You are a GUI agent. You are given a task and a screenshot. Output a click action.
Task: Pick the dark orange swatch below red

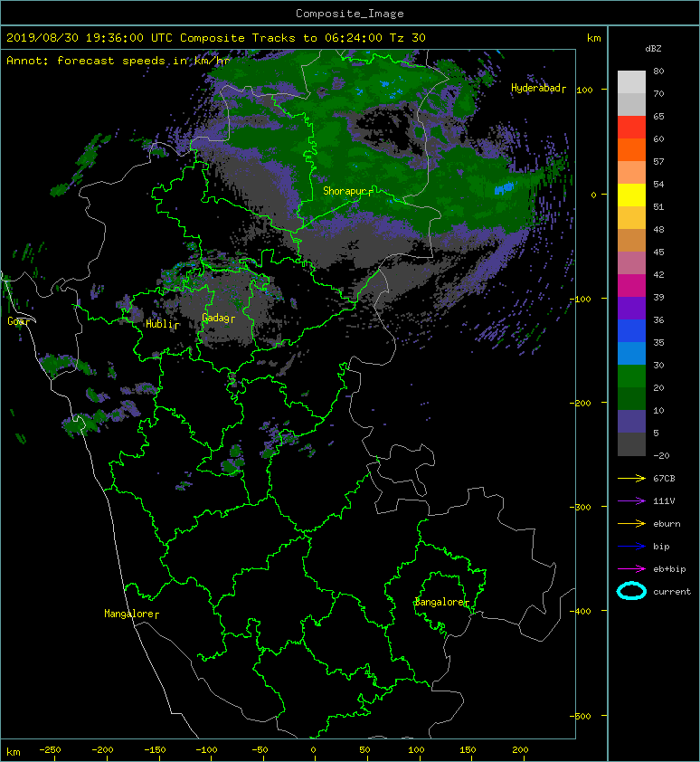tap(631, 149)
